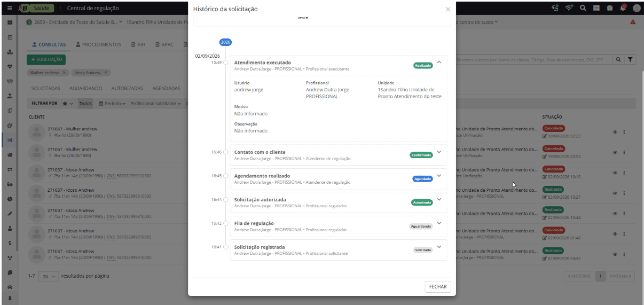Select the AGENDADAS status tab
Screen dimensions: 644x305
tap(166, 88)
